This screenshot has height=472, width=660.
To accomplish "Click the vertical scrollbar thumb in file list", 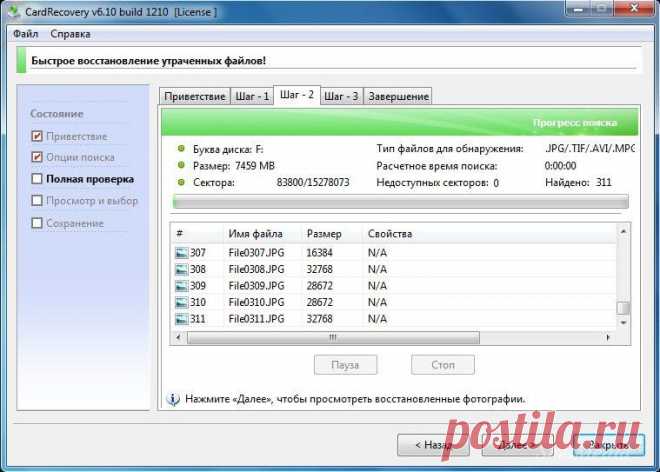I will click(623, 308).
